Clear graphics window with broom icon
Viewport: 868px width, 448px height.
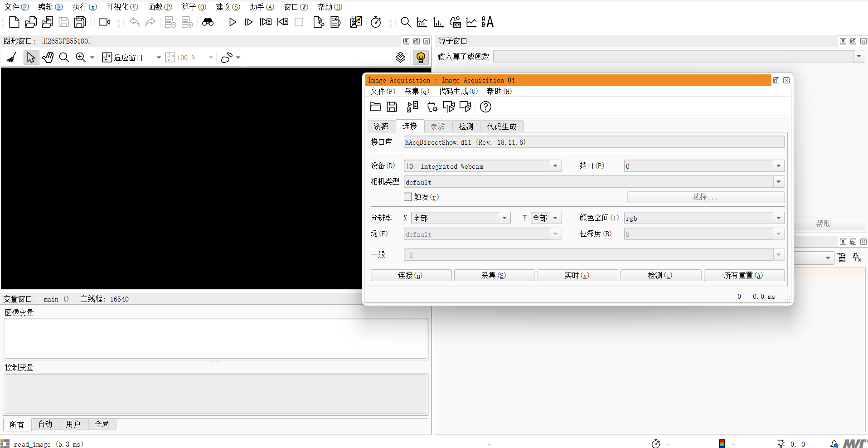coord(12,58)
